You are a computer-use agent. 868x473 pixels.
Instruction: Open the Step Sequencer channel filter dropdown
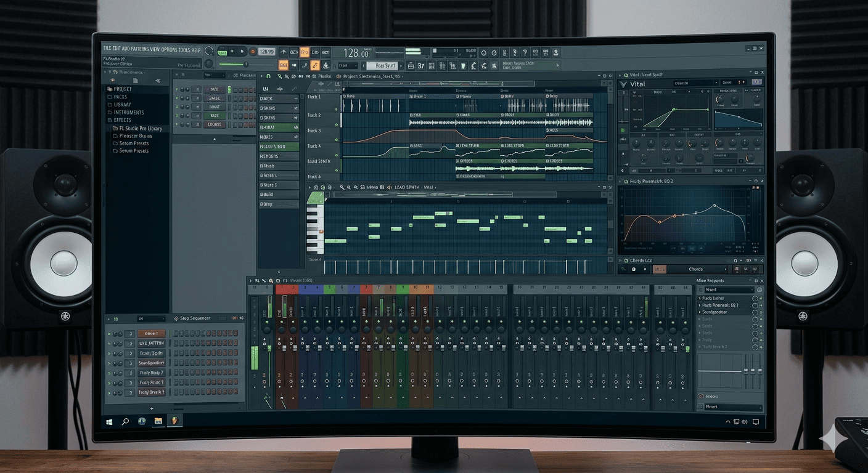coord(151,318)
